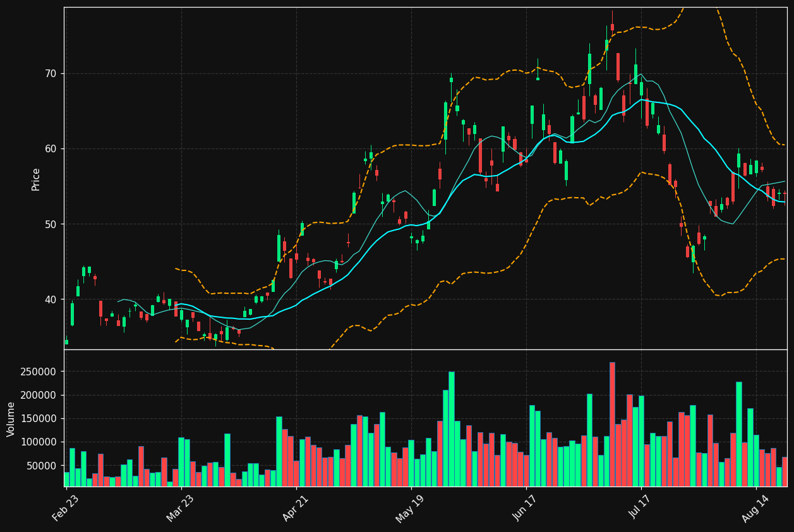
Task: Click the 'Aug 14' date label
Action: point(755,507)
